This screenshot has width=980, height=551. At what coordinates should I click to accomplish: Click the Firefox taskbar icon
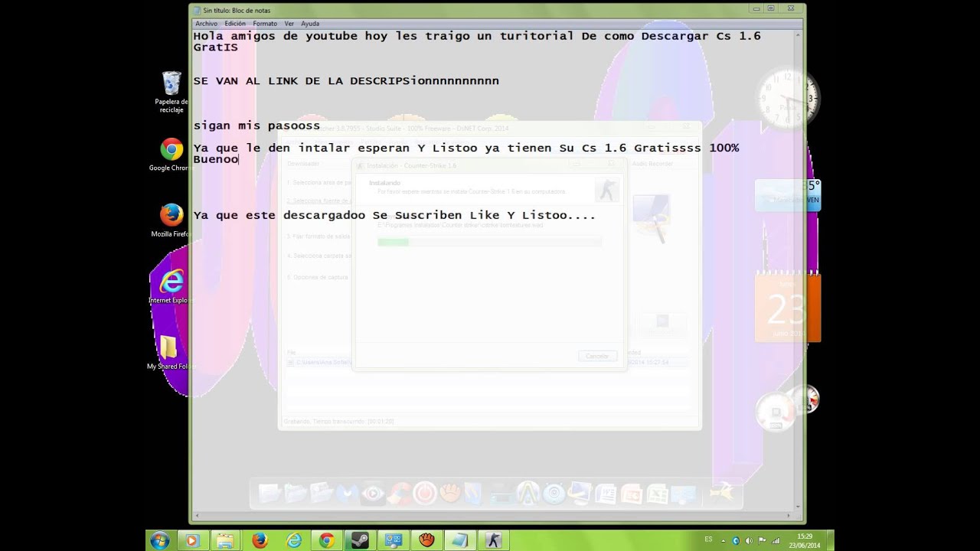[x=260, y=540]
